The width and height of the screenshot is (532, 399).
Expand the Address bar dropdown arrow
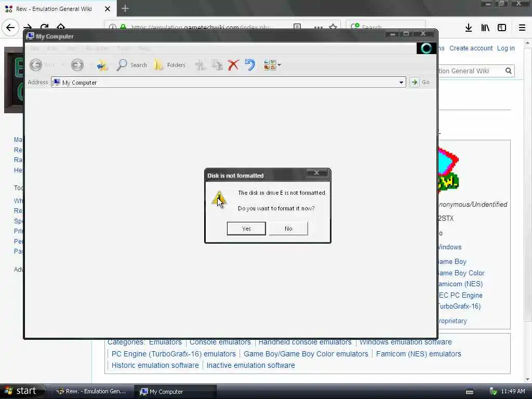tap(401, 83)
